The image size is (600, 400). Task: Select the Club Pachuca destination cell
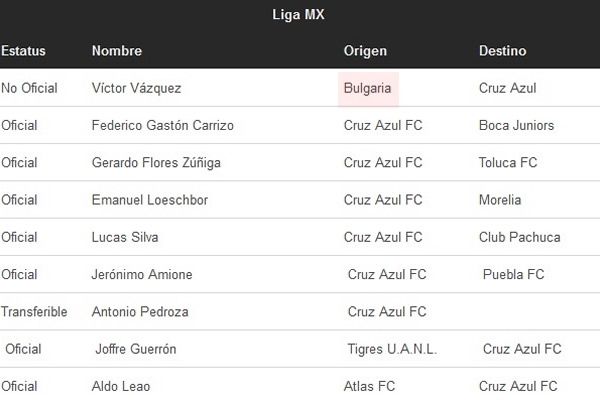[519, 237]
